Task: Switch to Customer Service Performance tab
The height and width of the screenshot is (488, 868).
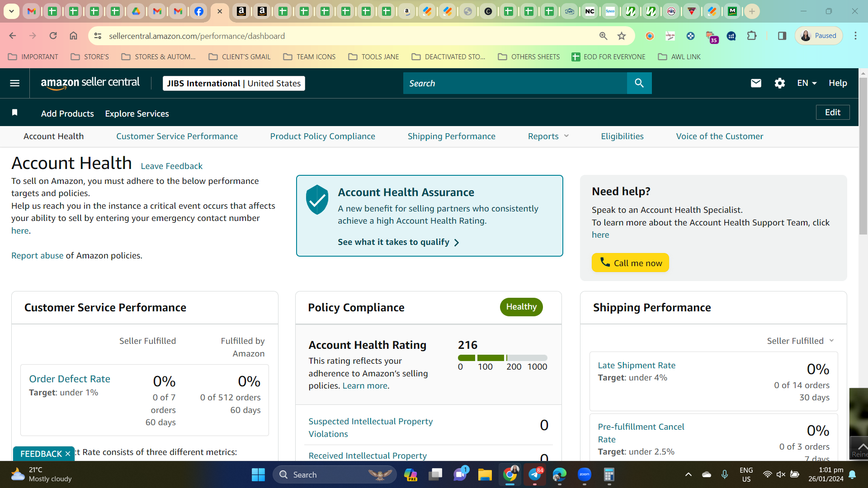Action: pos(177,136)
